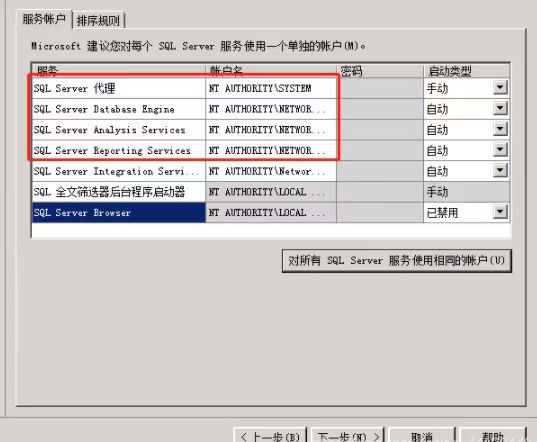Open startup type dropdown for Database Engine
The width and height of the screenshot is (537, 442).
point(500,109)
